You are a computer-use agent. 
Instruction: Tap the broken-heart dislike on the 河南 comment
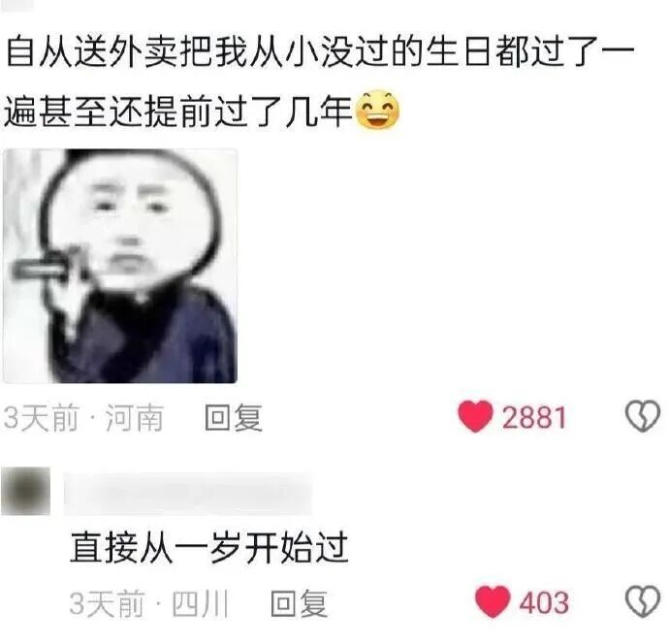[643, 416]
